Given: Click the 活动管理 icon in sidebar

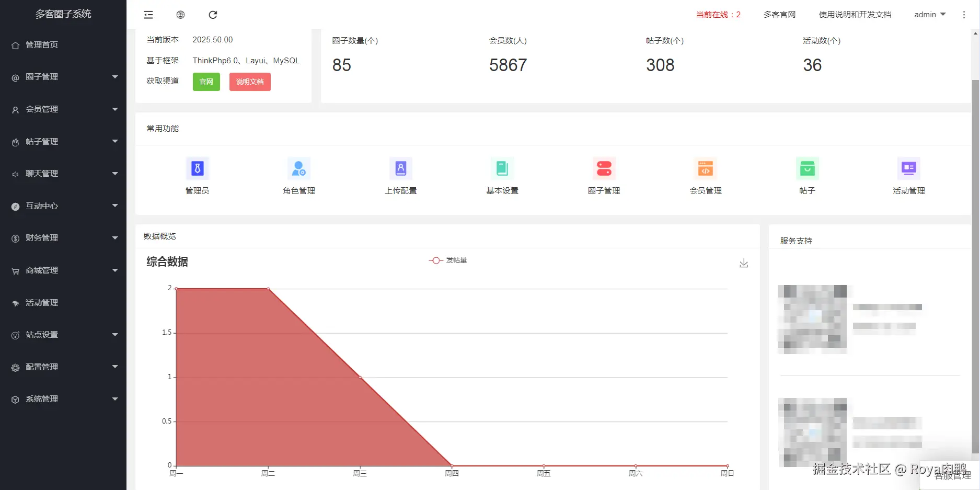Looking at the screenshot, I should (x=16, y=303).
